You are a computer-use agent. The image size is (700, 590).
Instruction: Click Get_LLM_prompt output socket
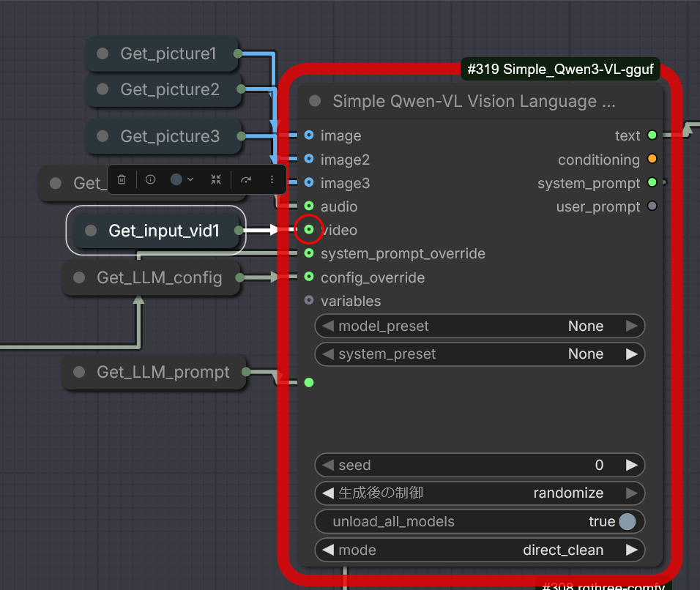(246, 372)
